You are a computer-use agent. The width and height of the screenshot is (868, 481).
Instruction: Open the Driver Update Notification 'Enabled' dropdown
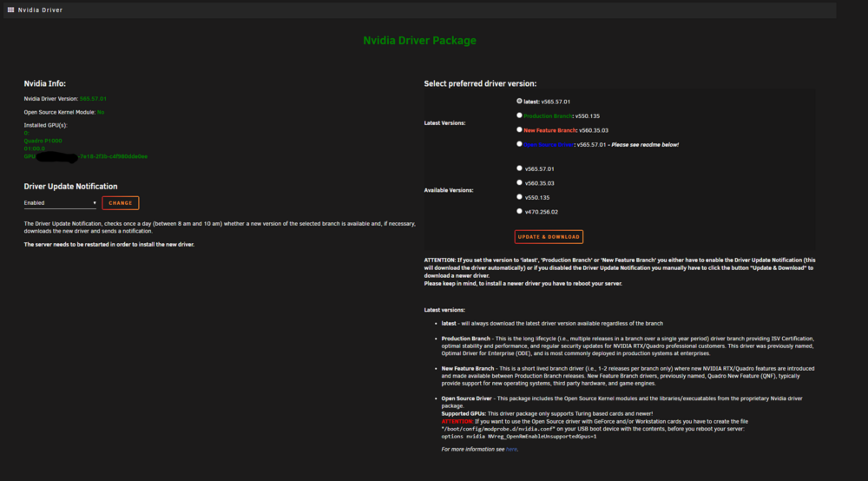[60, 203]
